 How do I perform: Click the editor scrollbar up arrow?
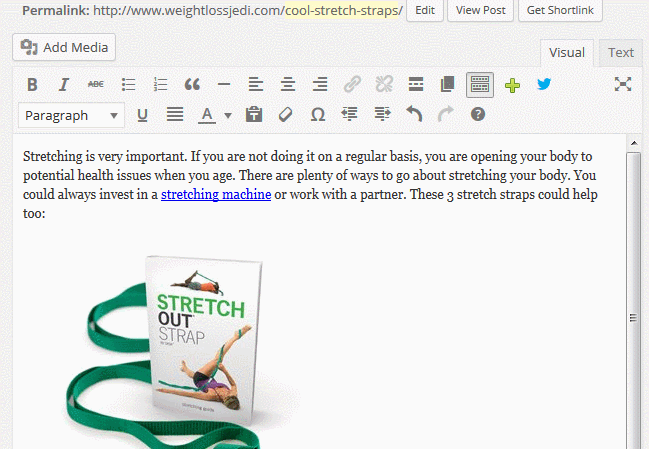point(634,143)
